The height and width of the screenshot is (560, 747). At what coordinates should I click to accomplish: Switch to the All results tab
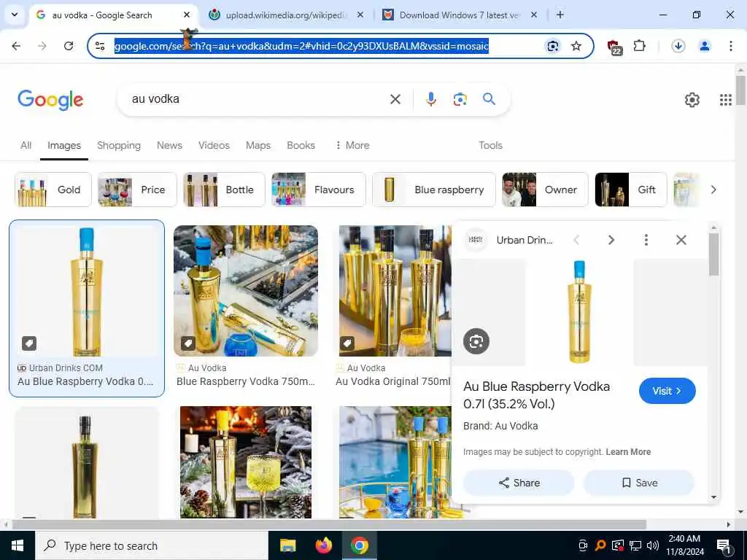(26, 145)
